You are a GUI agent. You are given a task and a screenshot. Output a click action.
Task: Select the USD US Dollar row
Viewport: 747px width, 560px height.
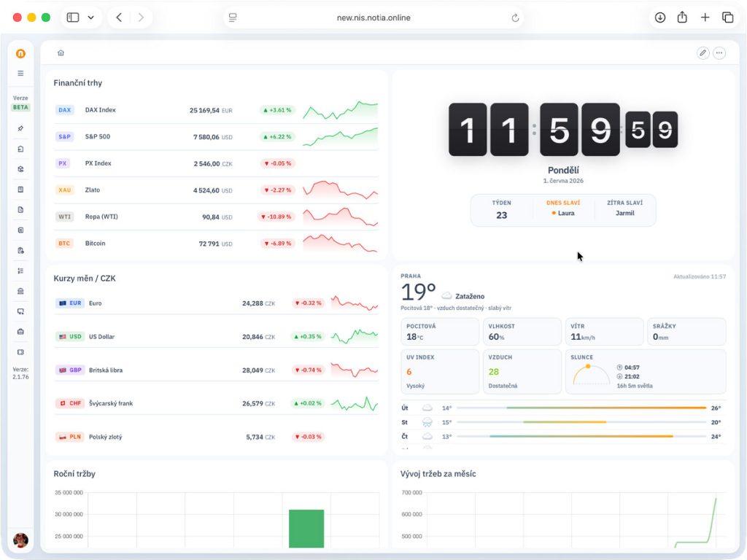click(216, 337)
